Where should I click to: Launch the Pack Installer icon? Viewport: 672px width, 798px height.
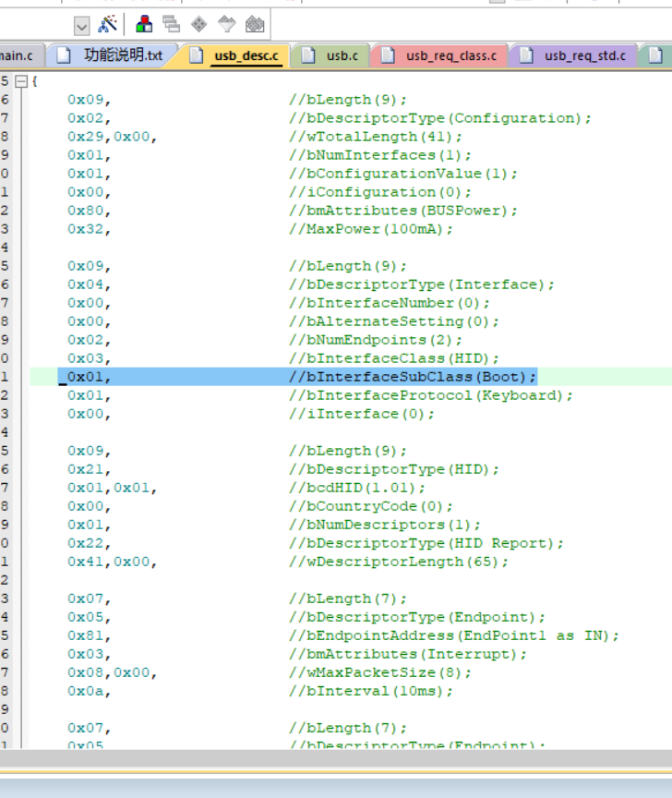pyautogui.click(x=255, y=24)
